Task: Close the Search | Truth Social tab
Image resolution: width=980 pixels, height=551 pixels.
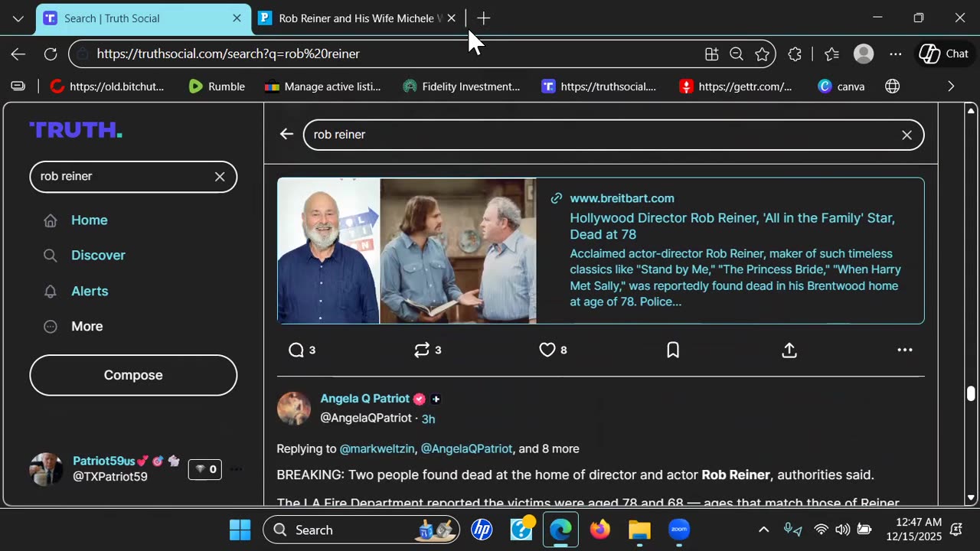Action: [x=237, y=18]
